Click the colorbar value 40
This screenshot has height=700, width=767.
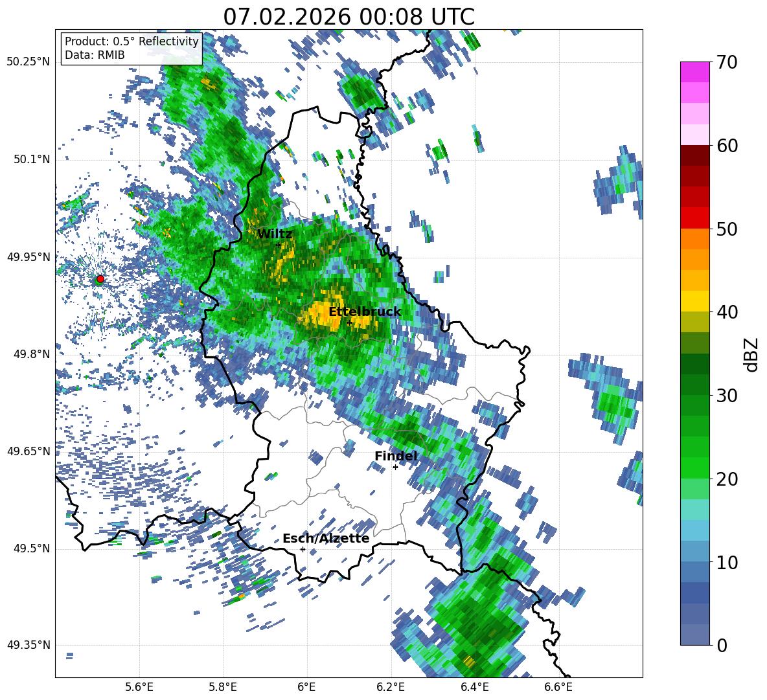coord(727,312)
